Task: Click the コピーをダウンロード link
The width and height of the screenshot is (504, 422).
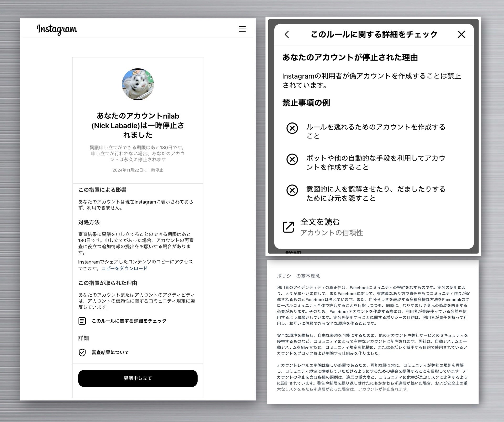Action: tap(124, 268)
